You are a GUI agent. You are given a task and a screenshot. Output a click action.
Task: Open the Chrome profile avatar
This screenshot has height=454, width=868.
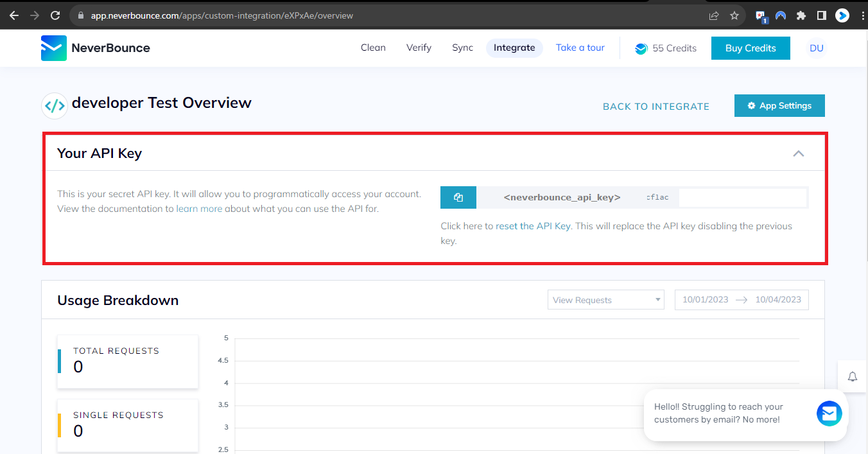842,15
